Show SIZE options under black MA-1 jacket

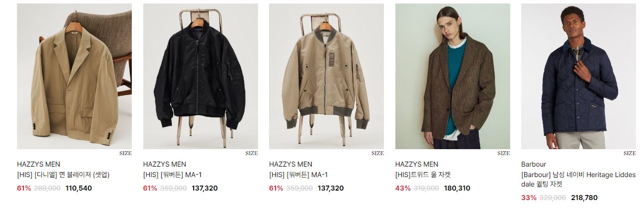252,154
